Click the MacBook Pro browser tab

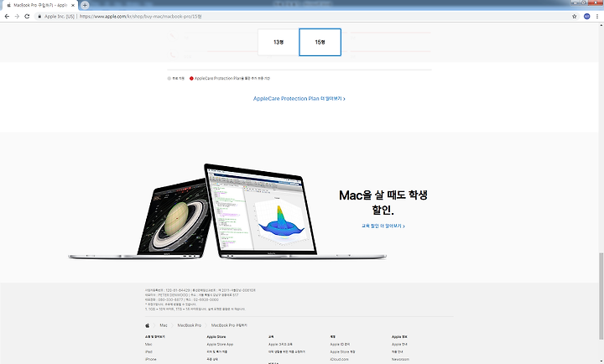pyautogui.click(x=40, y=5)
